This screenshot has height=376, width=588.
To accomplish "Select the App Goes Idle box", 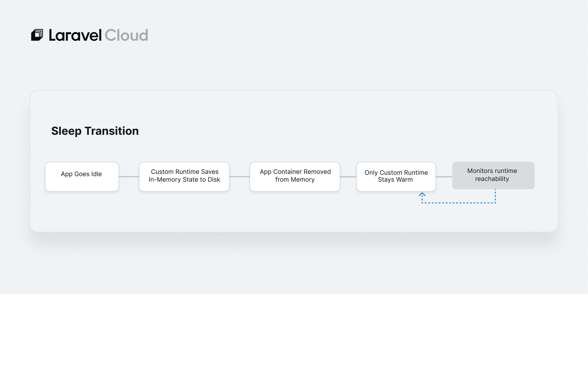I will [82, 177].
